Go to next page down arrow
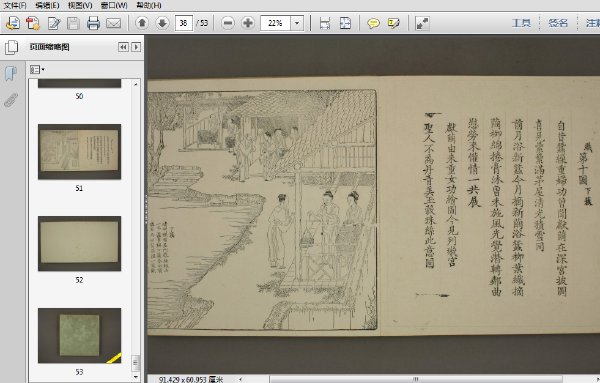The image size is (600, 383). coord(162,23)
